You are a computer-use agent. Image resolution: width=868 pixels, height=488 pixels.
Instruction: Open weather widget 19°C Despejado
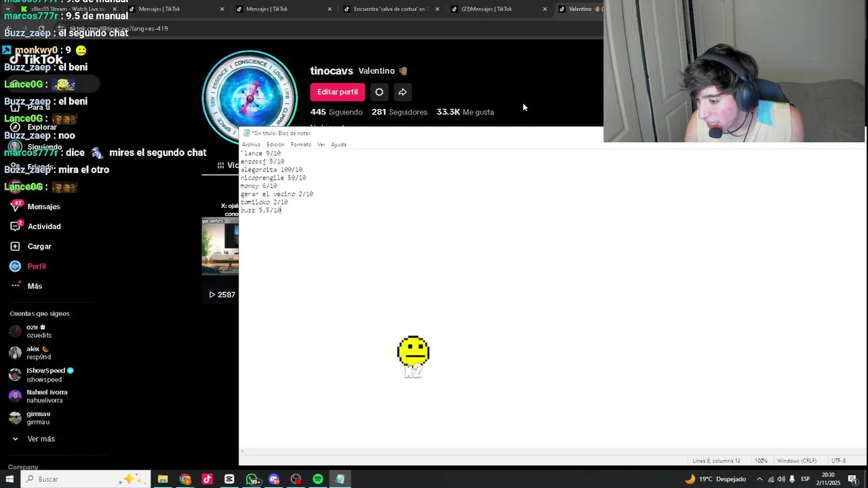[x=715, y=479]
